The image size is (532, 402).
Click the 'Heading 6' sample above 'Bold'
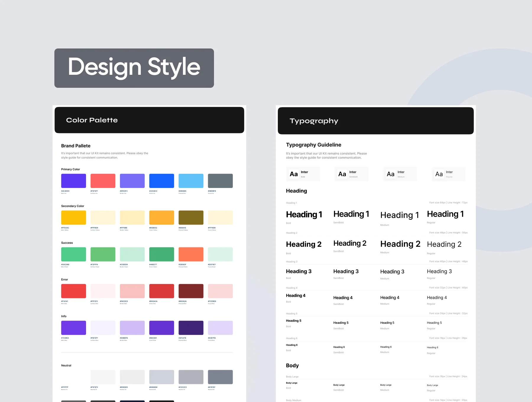(292, 345)
